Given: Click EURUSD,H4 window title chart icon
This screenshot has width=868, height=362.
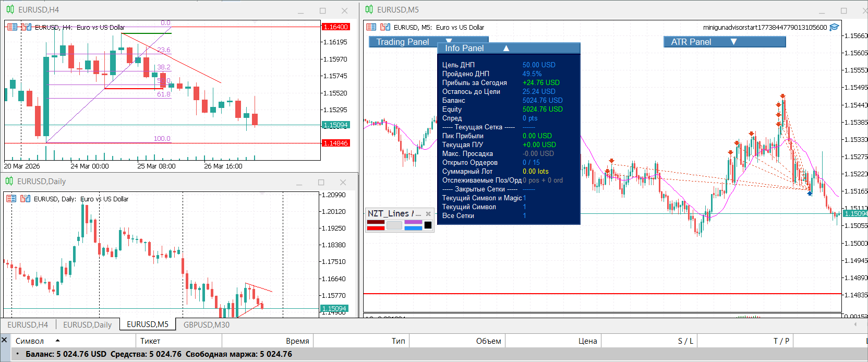Looking at the screenshot, I should (x=10, y=9).
